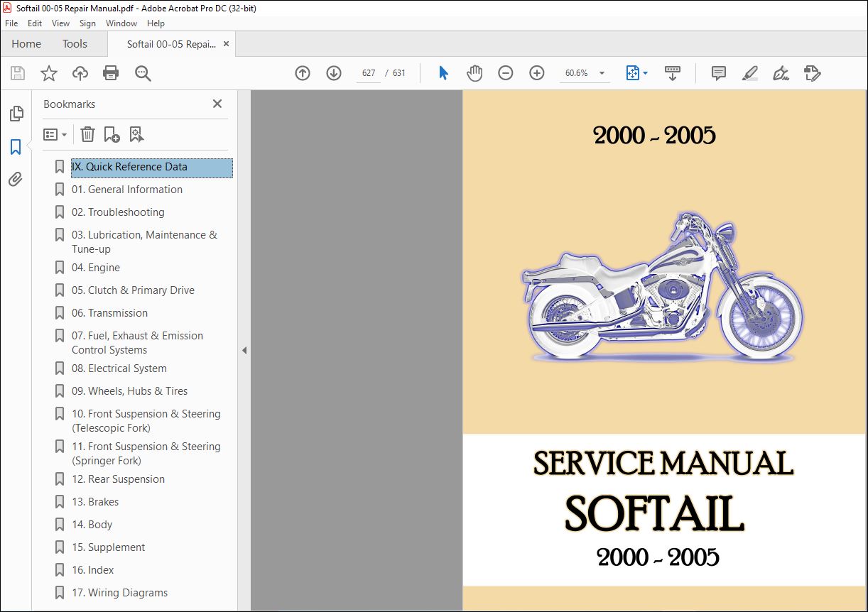
Task: Open bookmark 17. Wiring Diagrams
Action: click(120, 593)
